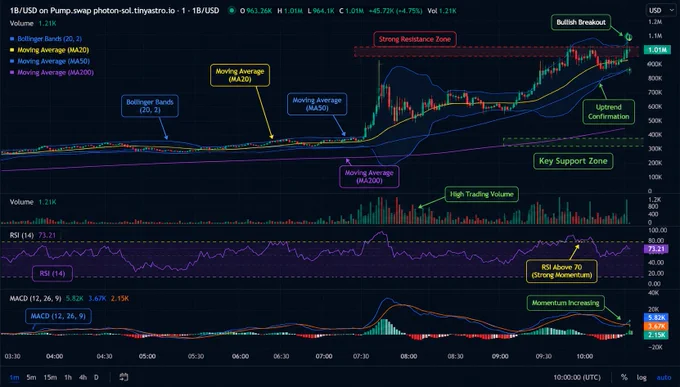Click the 3.67K signal axis label
The image size is (680, 387).
657,326
